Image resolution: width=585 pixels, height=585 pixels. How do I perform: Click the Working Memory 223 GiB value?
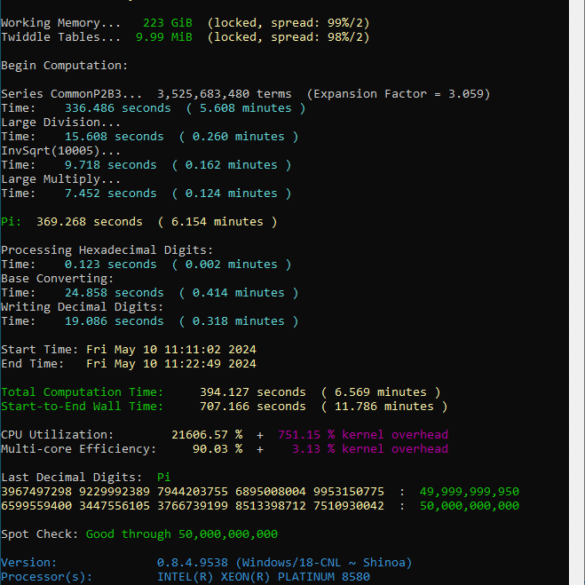click(x=168, y=23)
